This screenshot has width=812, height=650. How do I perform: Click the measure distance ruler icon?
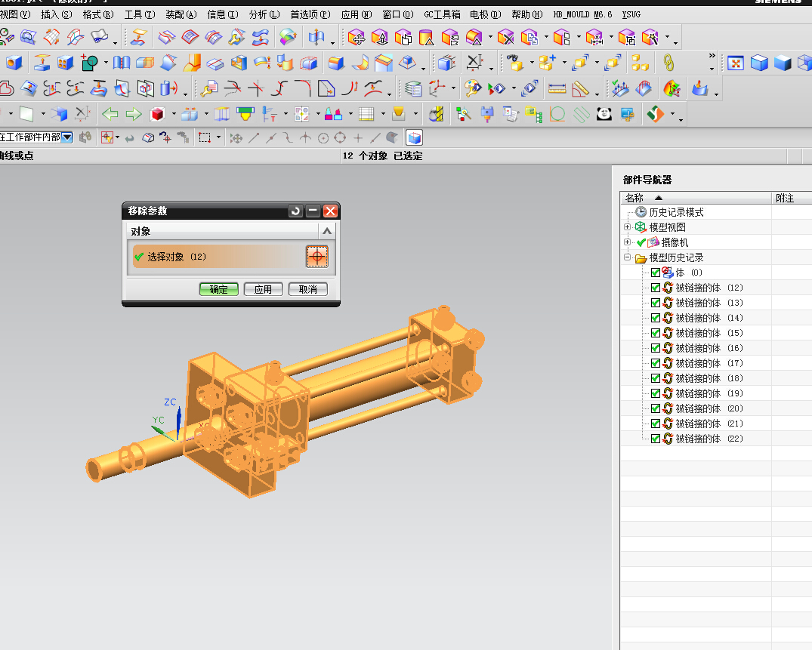click(557, 88)
